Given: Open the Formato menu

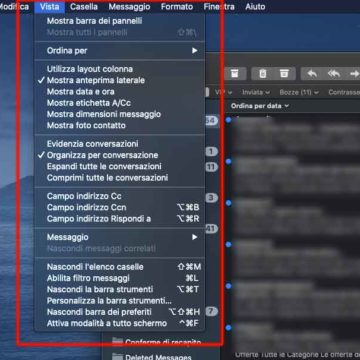Looking at the screenshot, I should pos(177,7).
